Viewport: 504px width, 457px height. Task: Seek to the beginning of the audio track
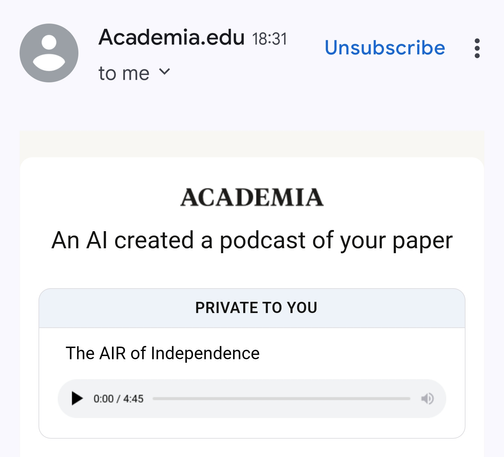click(154, 398)
